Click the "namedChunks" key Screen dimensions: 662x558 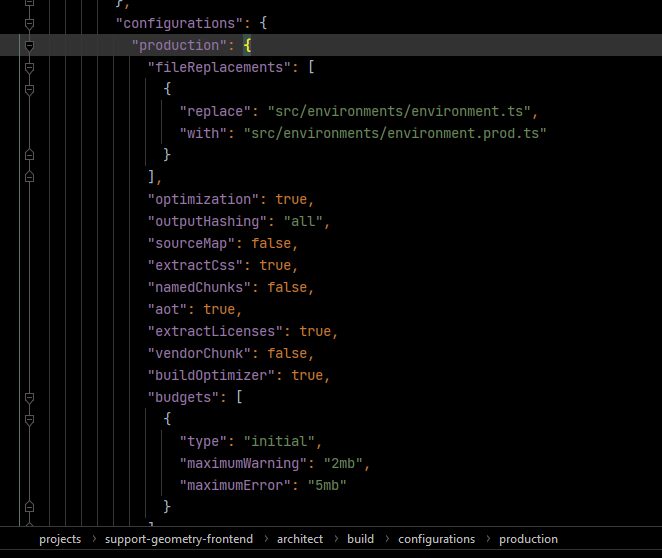pos(199,287)
